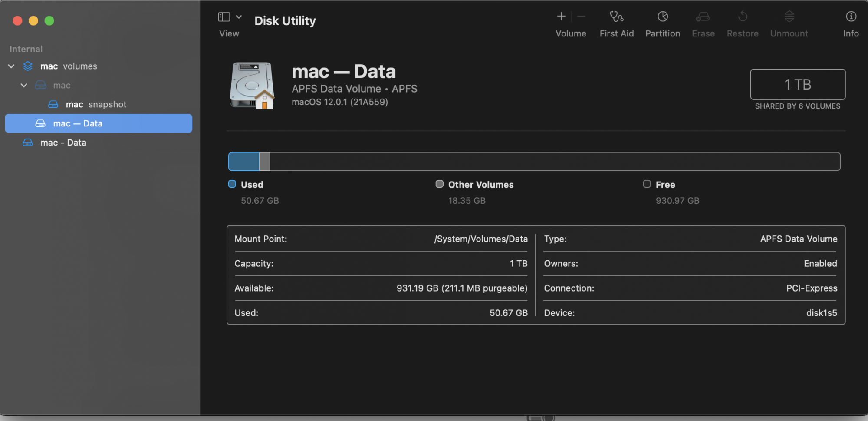Expand the View dropdown chevron

coord(239,17)
